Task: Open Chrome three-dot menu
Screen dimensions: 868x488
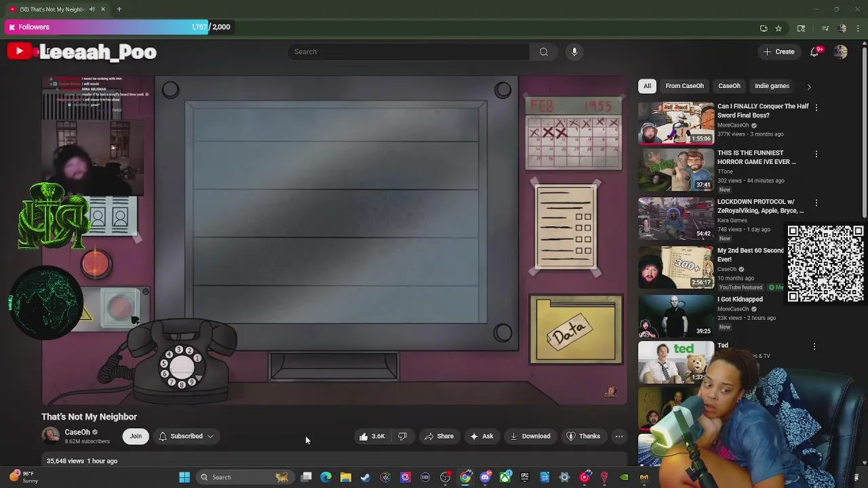Action: click(x=859, y=28)
